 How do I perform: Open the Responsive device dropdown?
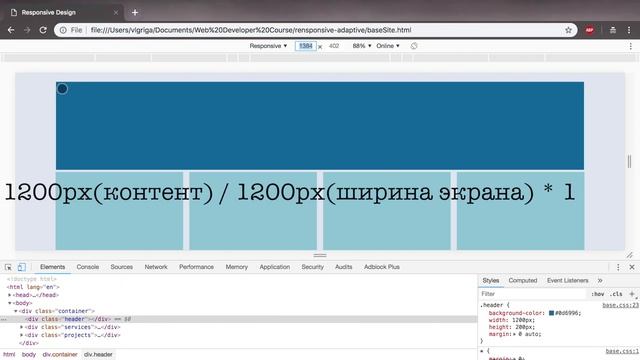pos(268,46)
